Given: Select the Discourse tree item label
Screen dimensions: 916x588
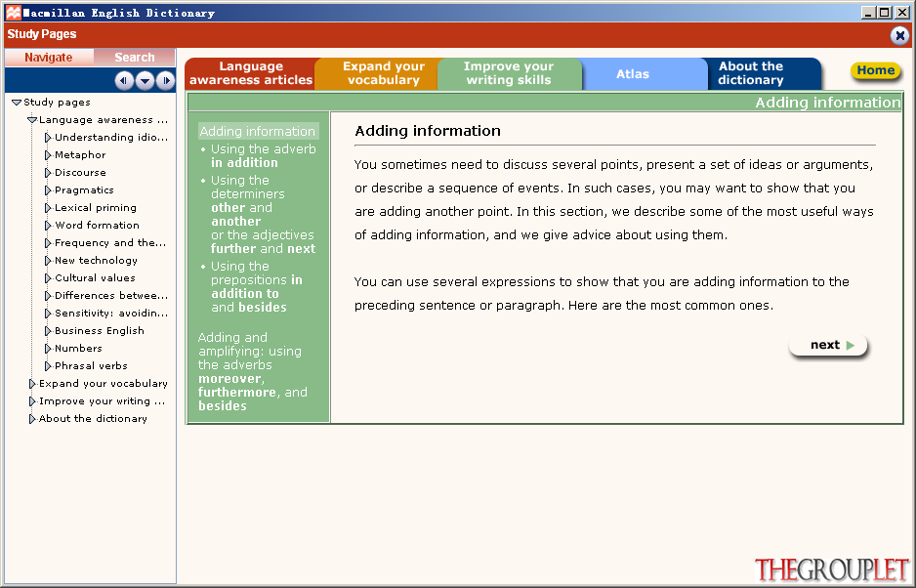Looking at the screenshot, I should pos(80,173).
